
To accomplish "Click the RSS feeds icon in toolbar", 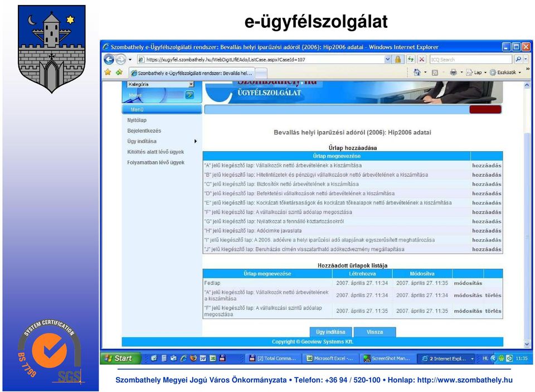I will pyautogui.click(x=435, y=72).
